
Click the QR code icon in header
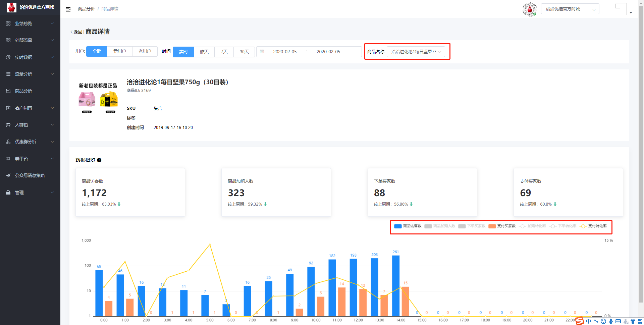pos(529,9)
